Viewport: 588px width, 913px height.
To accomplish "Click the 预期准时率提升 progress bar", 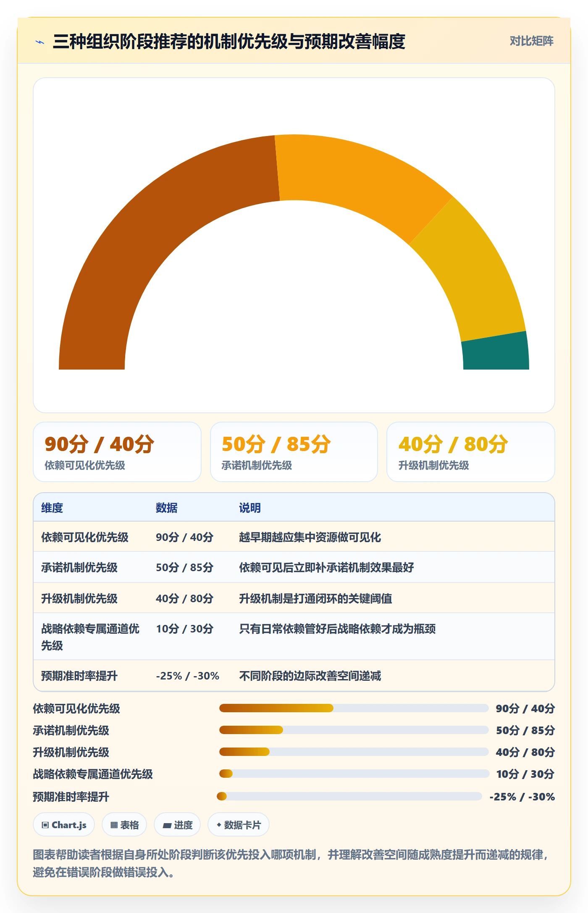I will (x=349, y=796).
